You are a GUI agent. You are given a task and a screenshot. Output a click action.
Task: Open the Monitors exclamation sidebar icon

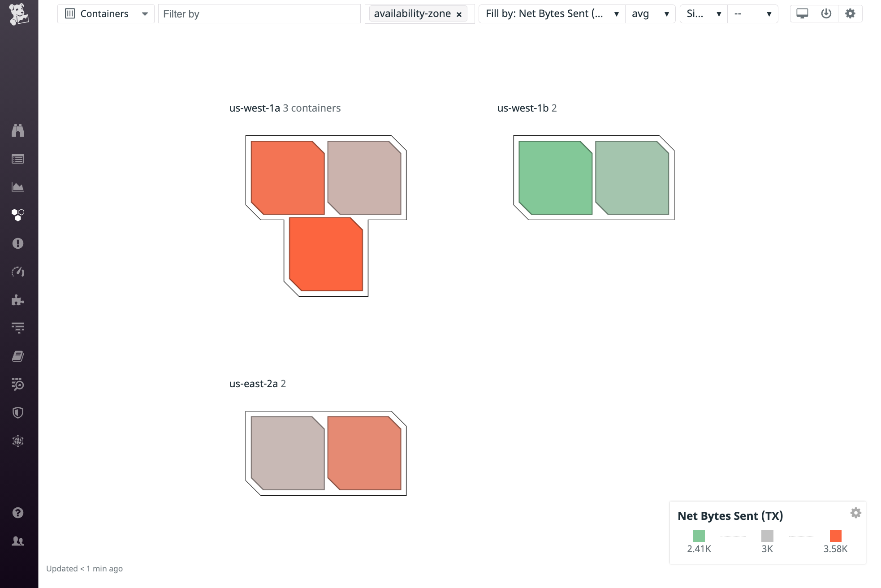[x=18, y=243]
